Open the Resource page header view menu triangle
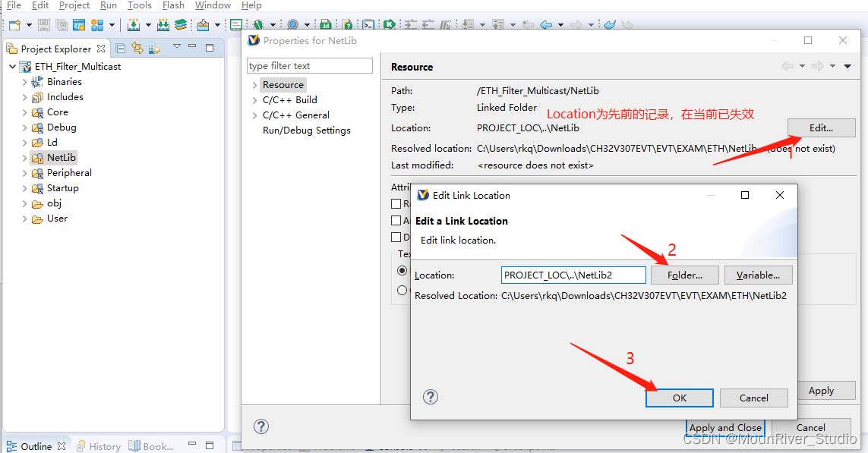Image resolution: width=868 pixels, height=453 pixels. (847, 66)
